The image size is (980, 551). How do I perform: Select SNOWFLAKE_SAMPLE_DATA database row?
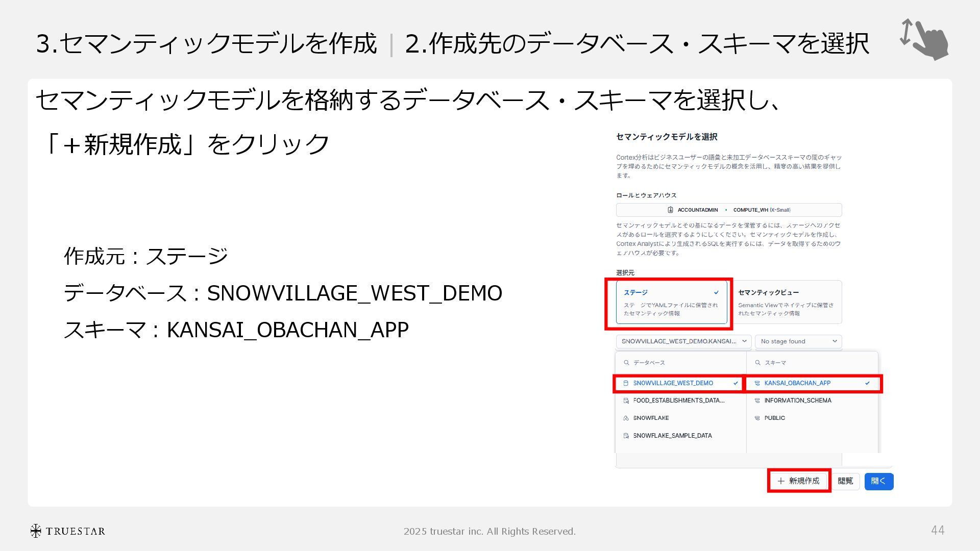click(x=680, y=436)
